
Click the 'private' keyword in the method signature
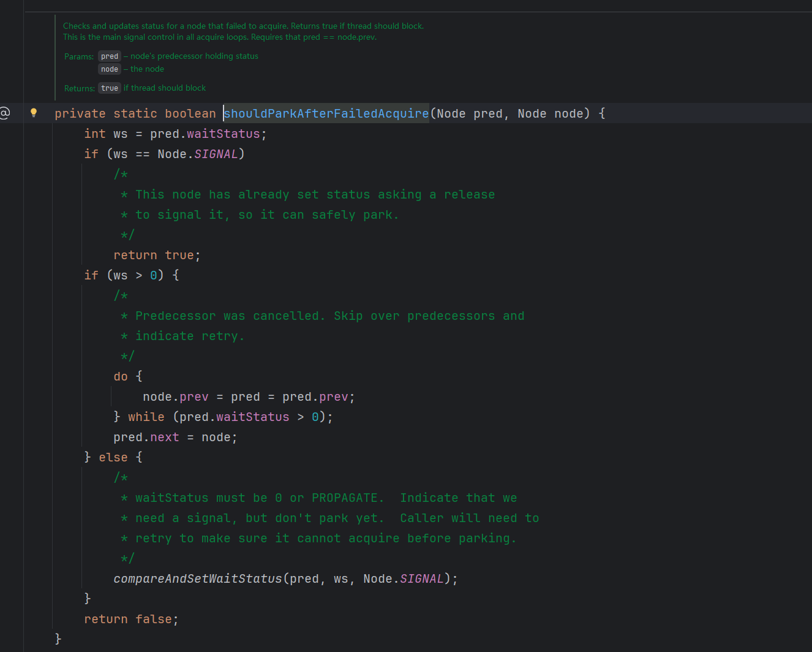[x=80, y=113]
